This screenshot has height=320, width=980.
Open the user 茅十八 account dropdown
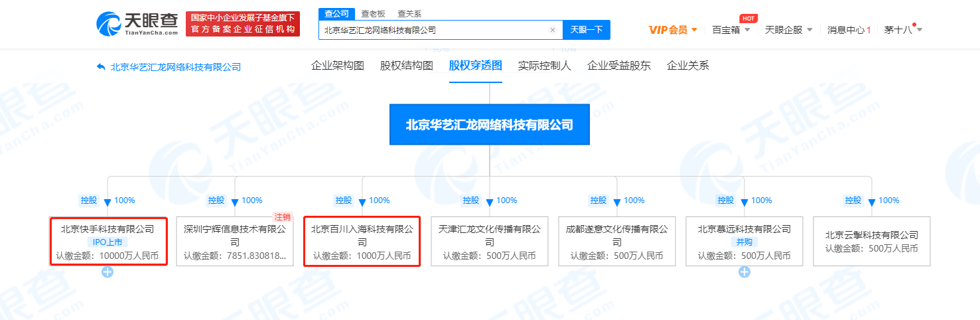pos(903,30)
